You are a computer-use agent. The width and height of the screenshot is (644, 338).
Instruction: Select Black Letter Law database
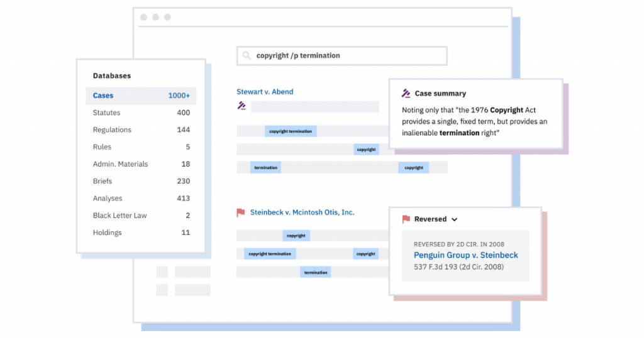(119, 215)
